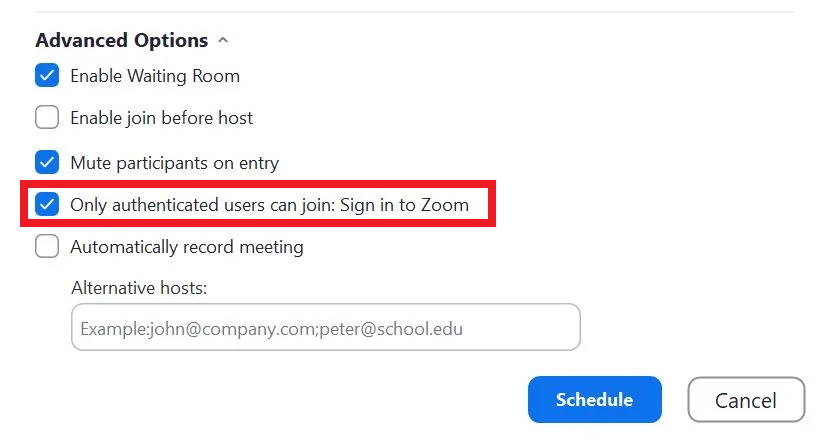
Task: Focus the Alternative hosts email input field
Action: pos(325,328)
